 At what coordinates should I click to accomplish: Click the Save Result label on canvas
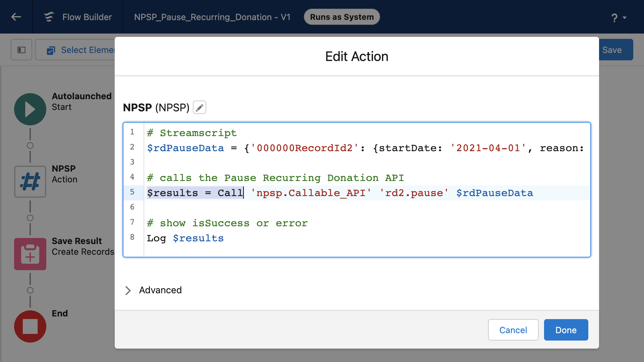(77, 241)
